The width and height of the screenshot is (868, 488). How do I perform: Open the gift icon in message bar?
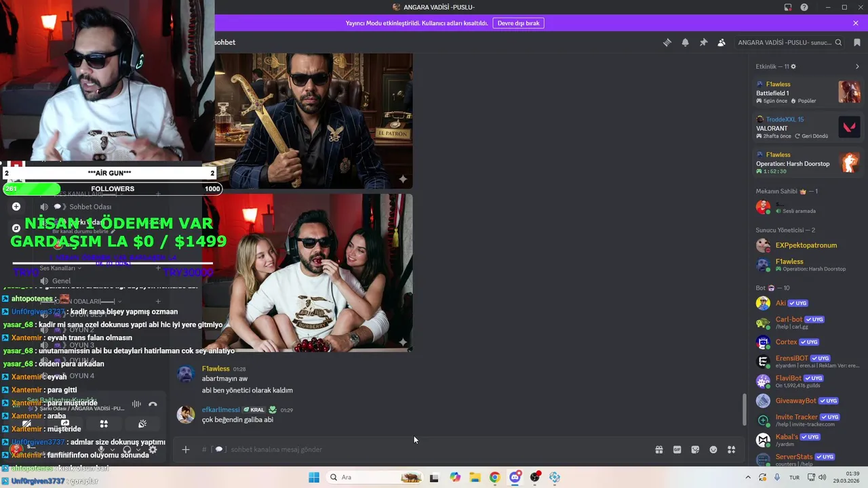pyautogui.click(x=658, y=449)
